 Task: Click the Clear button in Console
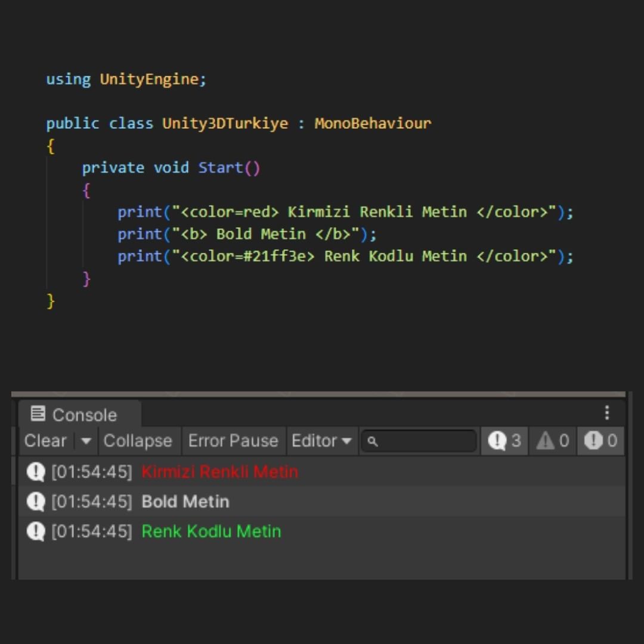point(45,441)
